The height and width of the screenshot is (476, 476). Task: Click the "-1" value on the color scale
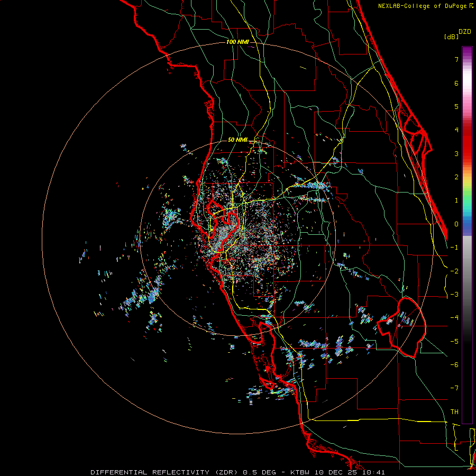454,248
